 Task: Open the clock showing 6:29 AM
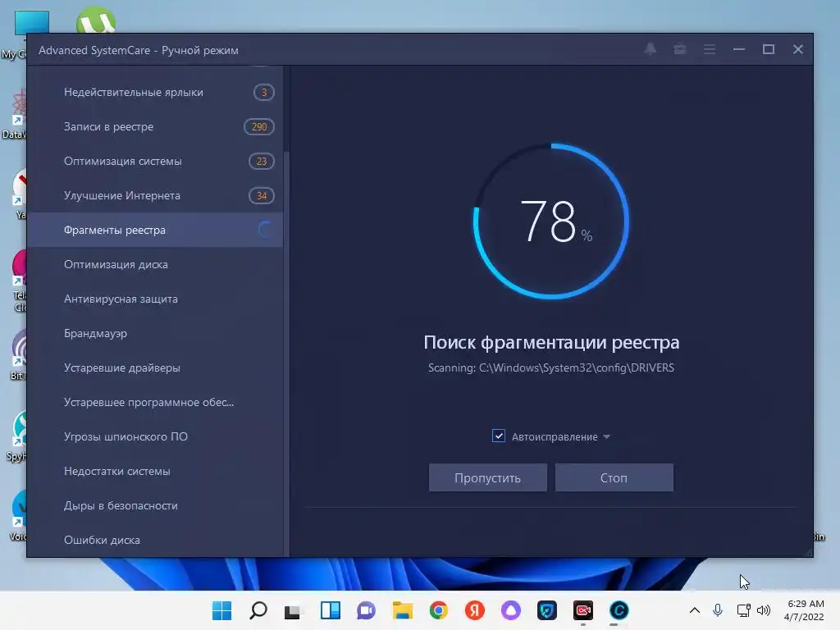click(804, 610)
